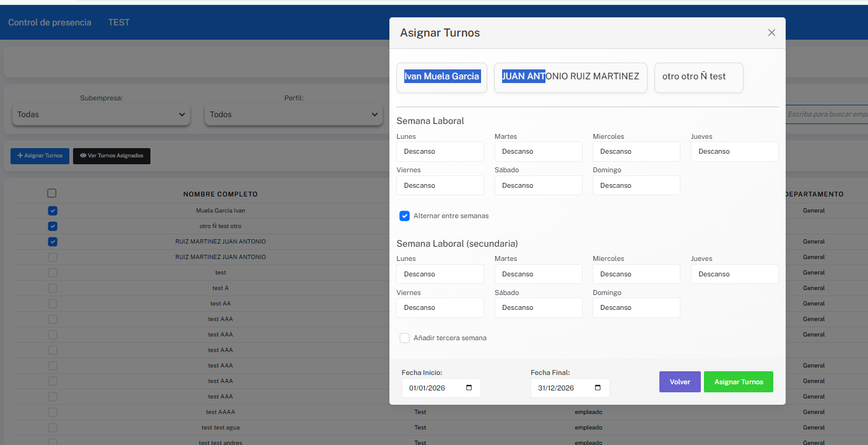
Task: Click the plus icon on Asignar Turnos
Action: (x=20, y=156)
